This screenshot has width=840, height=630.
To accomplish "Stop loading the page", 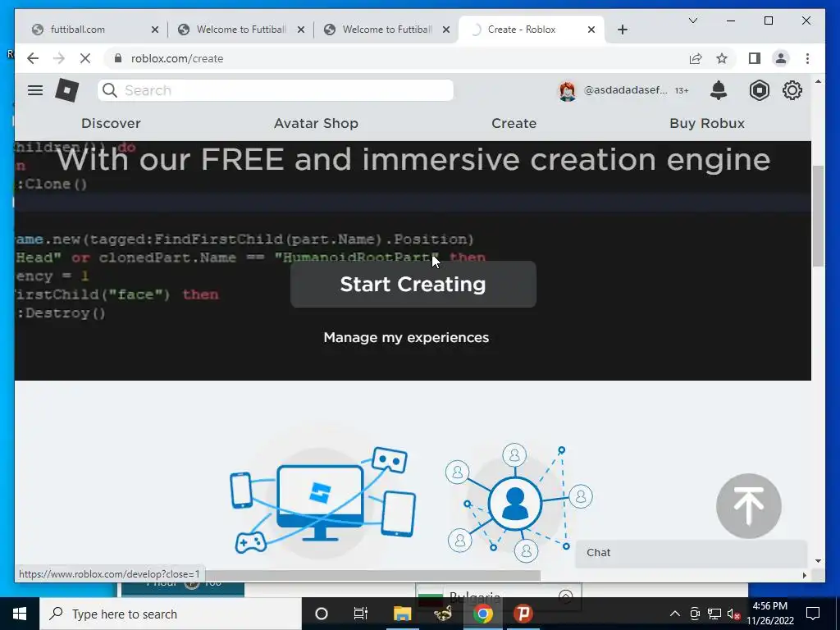I will tap(85, 58).
